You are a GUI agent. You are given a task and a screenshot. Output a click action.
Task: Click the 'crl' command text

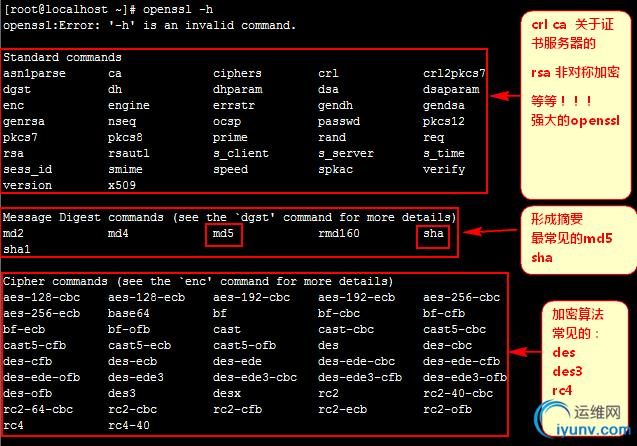328,74
